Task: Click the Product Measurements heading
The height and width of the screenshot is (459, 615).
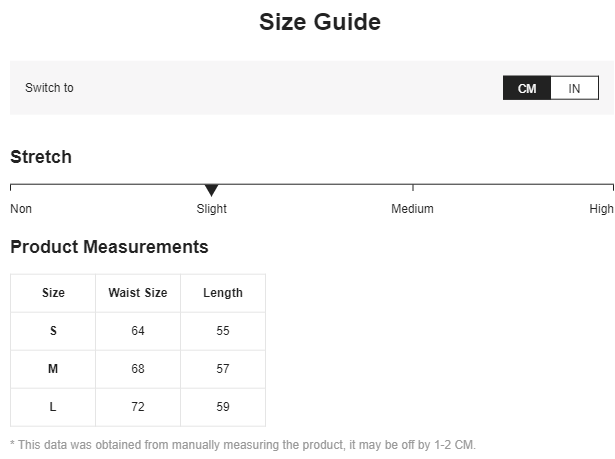Action: click(x=109, y=247)
